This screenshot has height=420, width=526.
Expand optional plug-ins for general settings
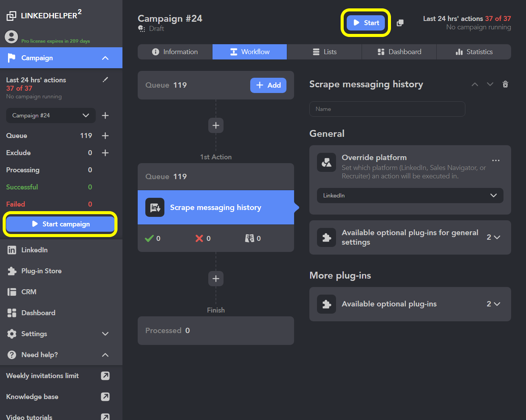[x=410, y=237]
